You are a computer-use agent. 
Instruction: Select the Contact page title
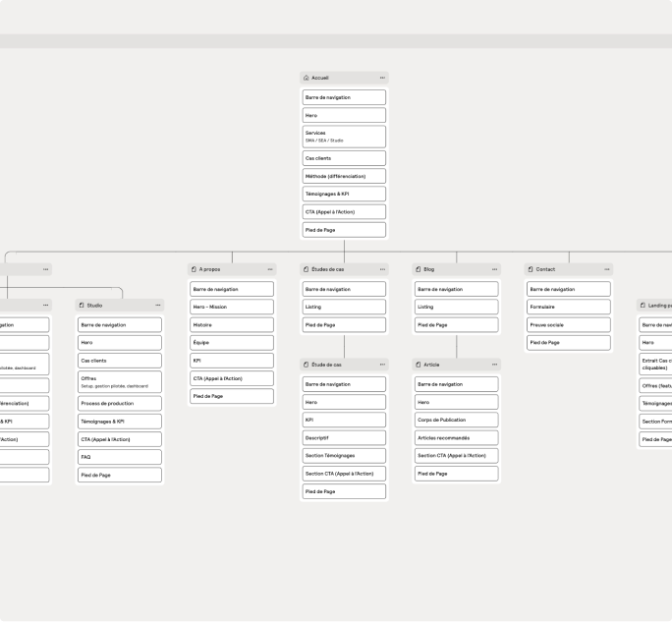tap(545, 269)
